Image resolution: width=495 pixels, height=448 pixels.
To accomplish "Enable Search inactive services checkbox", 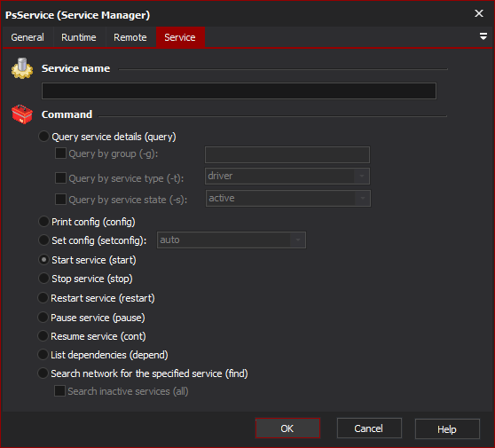I will coord(59,391).
